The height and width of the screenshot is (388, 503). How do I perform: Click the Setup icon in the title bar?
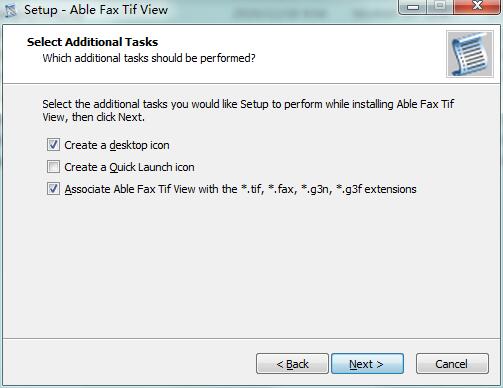click(x=10, y=10)
